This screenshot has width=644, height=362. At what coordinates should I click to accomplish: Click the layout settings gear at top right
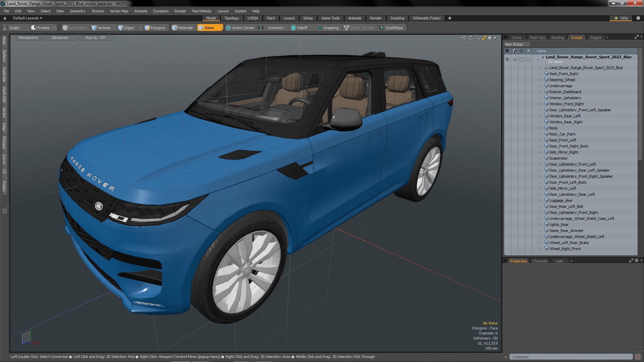[x=638, y=18]
